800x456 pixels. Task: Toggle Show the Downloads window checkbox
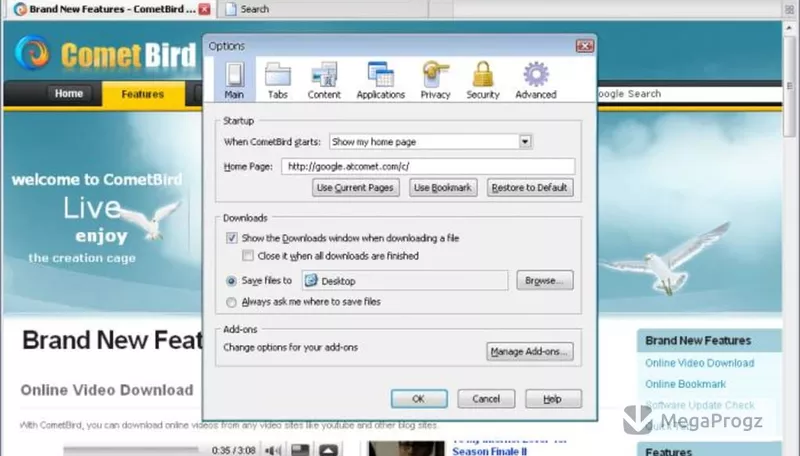click(x=232, y=238)
